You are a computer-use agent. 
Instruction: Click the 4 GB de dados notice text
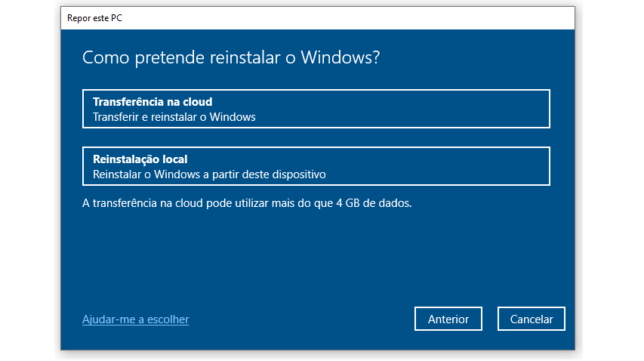pos(247,203)
